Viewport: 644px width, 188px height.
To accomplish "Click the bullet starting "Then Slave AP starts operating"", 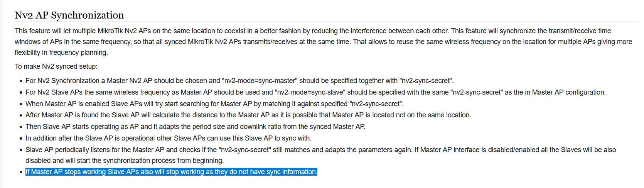I will 195,127.
